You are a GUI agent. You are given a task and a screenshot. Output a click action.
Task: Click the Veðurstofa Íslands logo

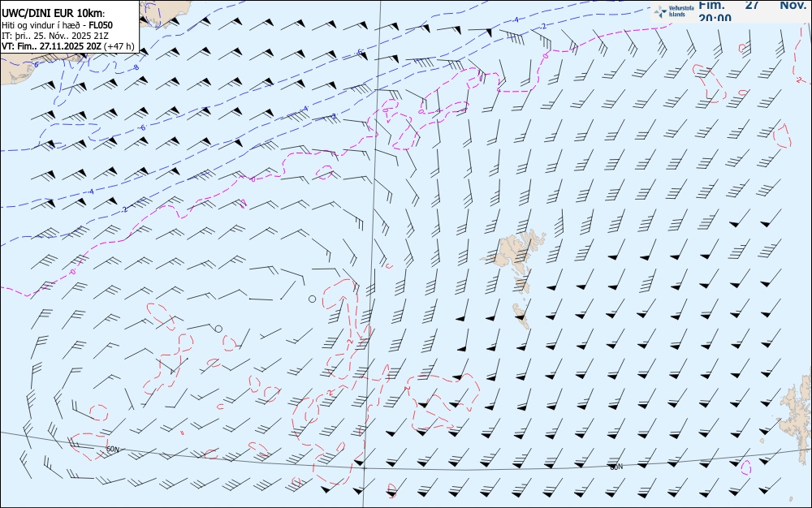pyautogui.click(x=674, y=11)
